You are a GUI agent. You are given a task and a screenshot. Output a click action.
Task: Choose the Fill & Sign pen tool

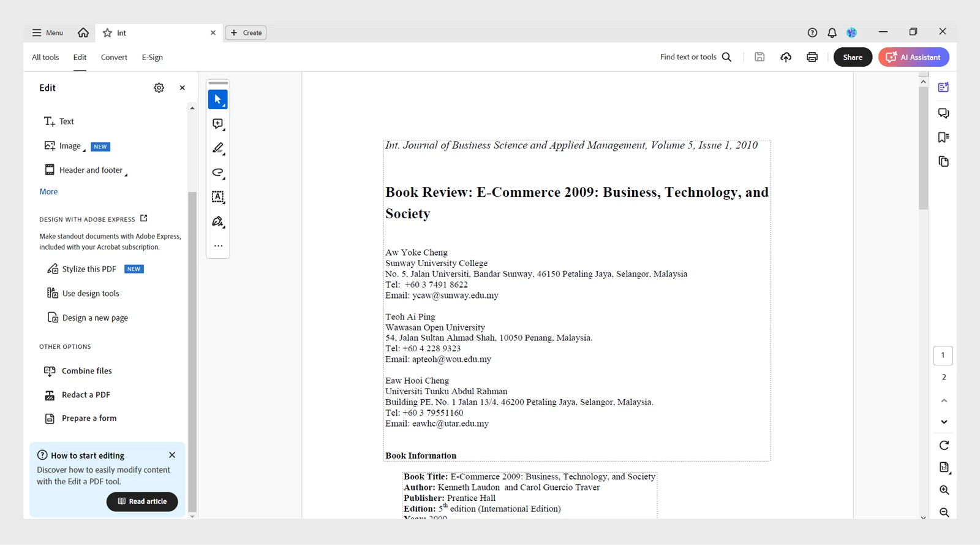218,221
